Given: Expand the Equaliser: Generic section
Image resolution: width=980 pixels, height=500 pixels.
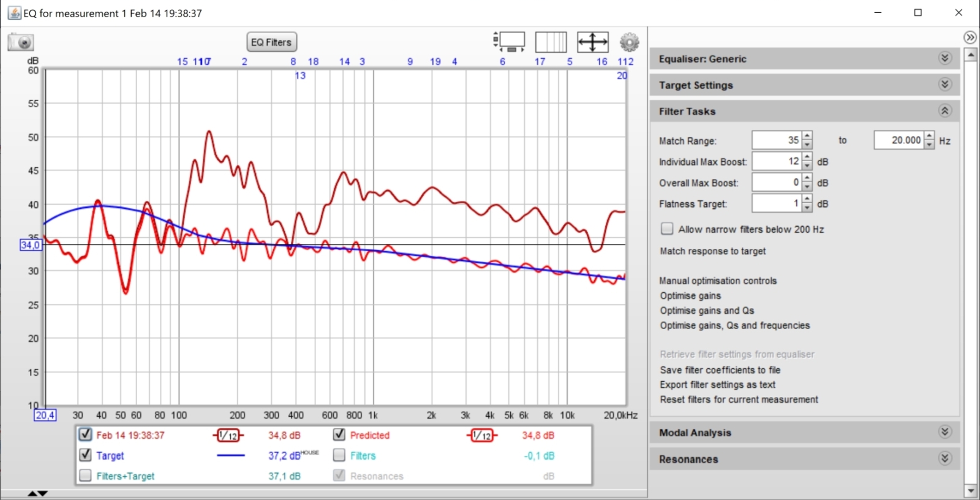Looking at the screenshot, I should [x=944, y=58].
